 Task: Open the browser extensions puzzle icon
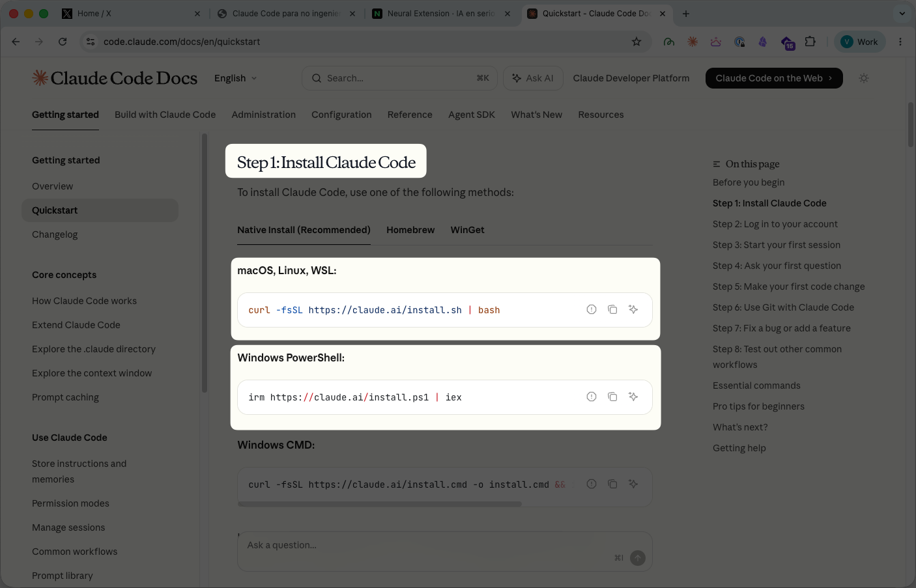(x=810, y=42)
